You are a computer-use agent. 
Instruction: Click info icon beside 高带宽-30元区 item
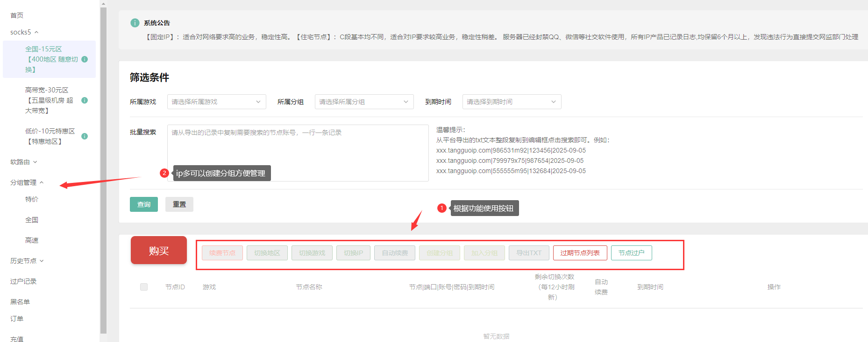click(85, 100)
